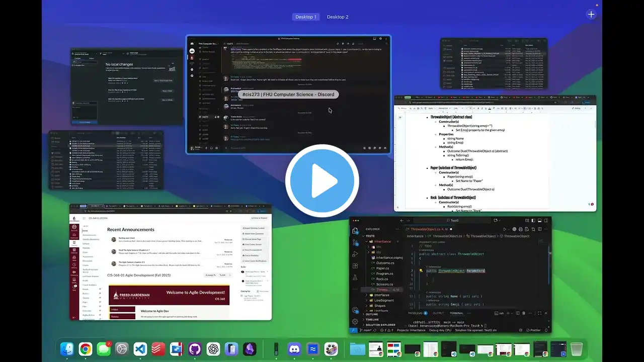Viewport: 644px width, 362px height.
Task: Choose the Google Docs ThrowableObject window
Action: (495, 153)
